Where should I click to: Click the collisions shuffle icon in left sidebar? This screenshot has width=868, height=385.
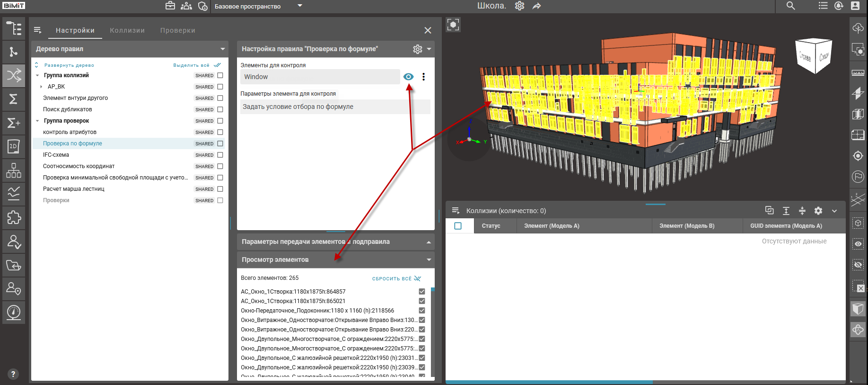coord(14,75)
